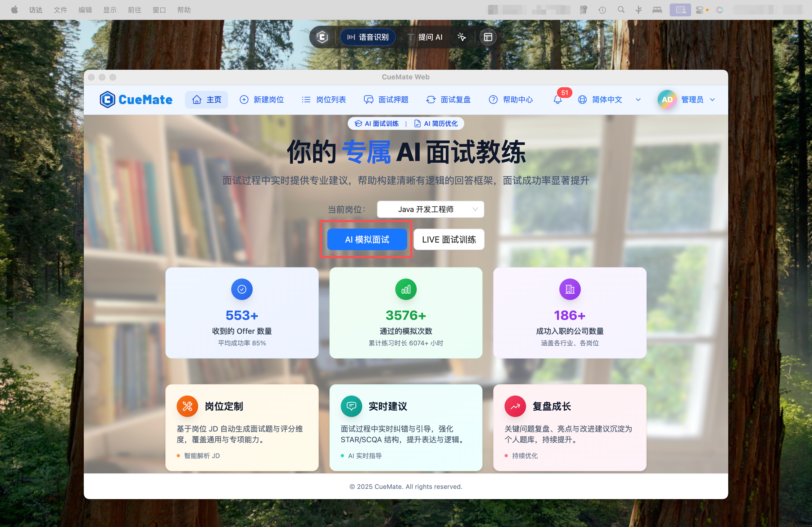The height and width of the screenshot is (527, 812).
Task: Click the 3576+ simulation stats card
Action: click(406, 313)
